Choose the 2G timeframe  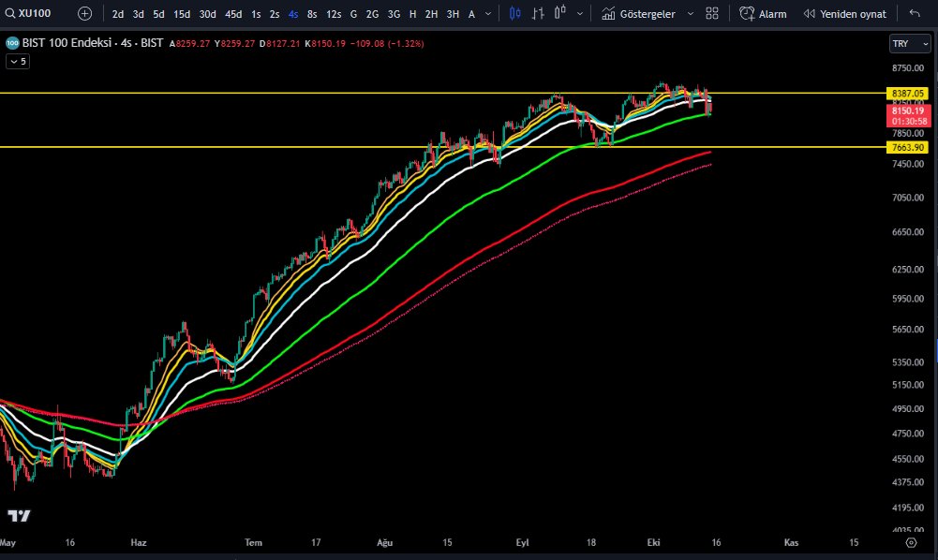click(372, 14)
